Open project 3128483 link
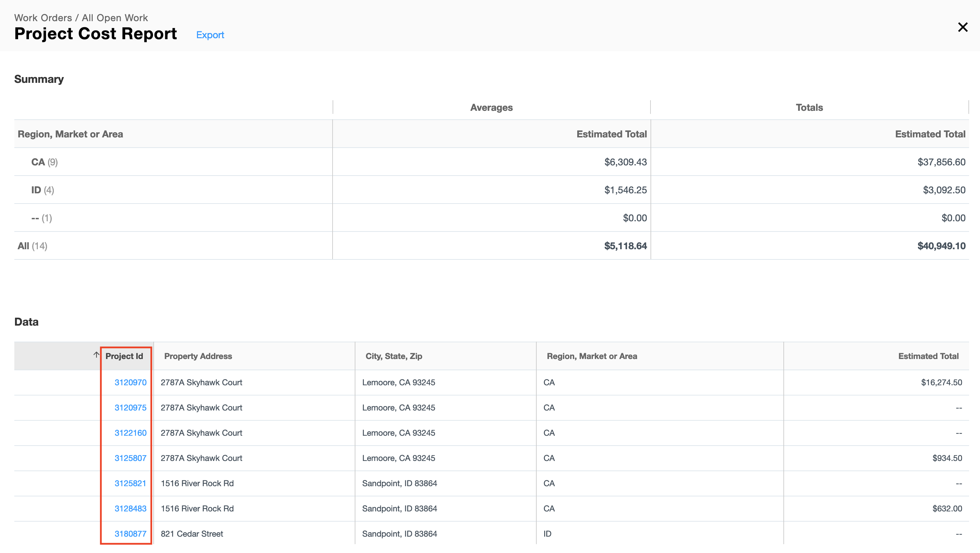The height and width of the screenshot is (553, 980). [x=130, y=508]
